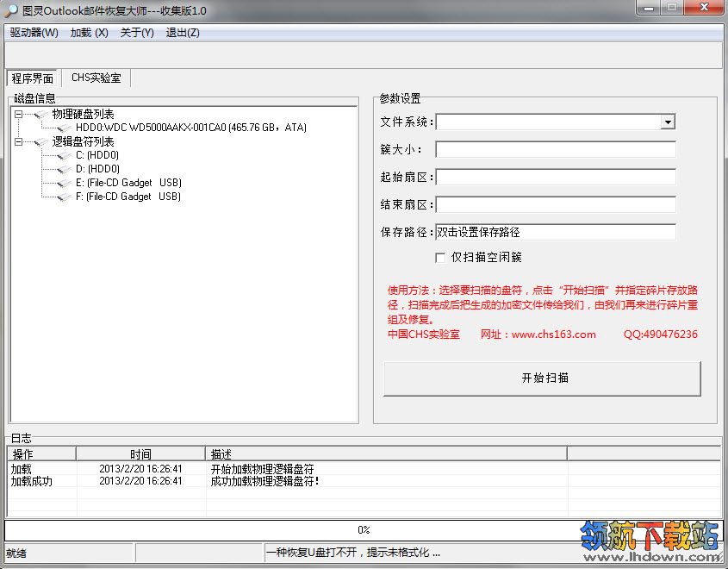Screen dimensions: 728x569
Task: Collapse the 逻辑盘符列表 tree node
Action: pos(19,141)
